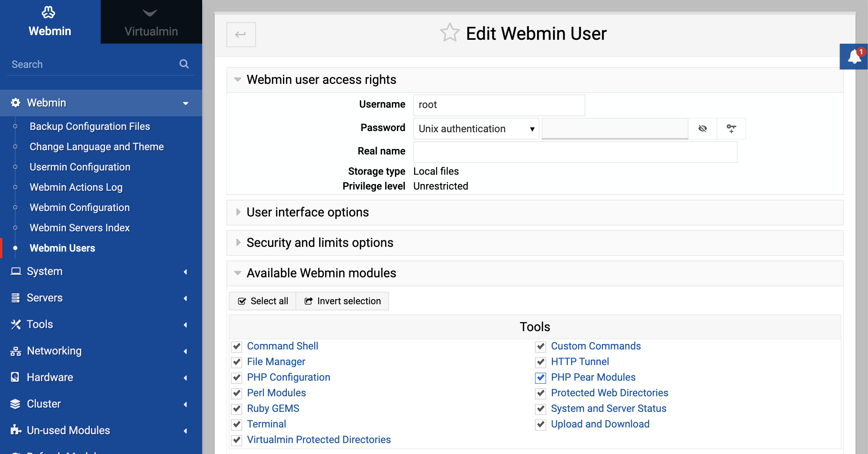Click the Hardware disk icon
The width and height of the screenshot is (868, 454).
[15, 377]
